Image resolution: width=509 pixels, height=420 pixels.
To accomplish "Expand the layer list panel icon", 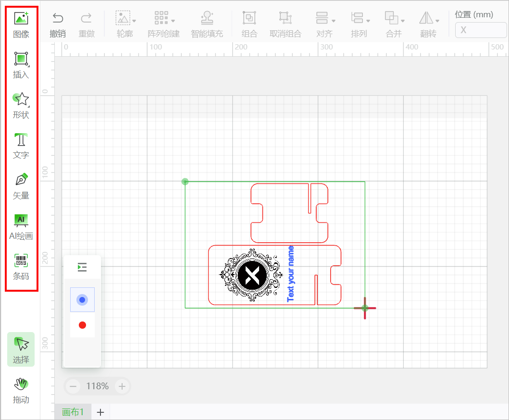I will coord(82,267).
